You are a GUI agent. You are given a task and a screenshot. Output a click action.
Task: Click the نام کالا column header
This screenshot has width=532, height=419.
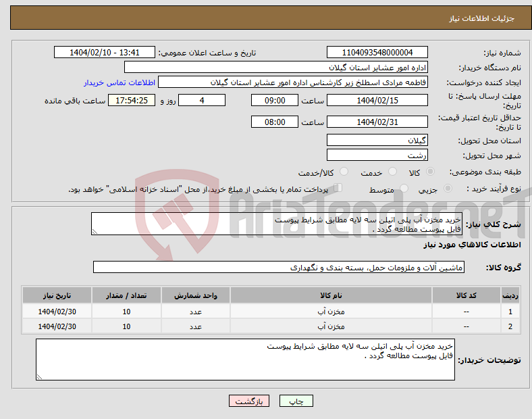[331, 295]
